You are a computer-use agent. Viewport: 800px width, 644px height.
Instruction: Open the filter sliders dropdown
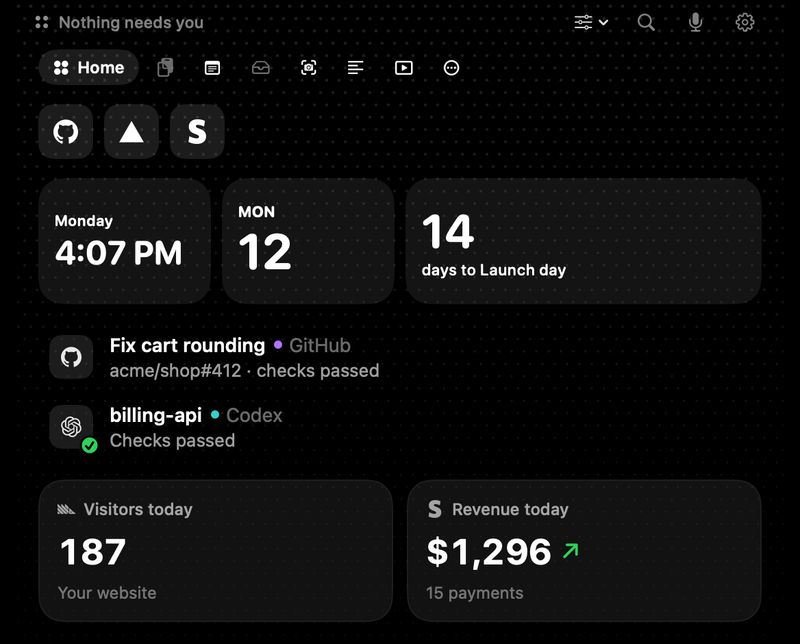591,22
